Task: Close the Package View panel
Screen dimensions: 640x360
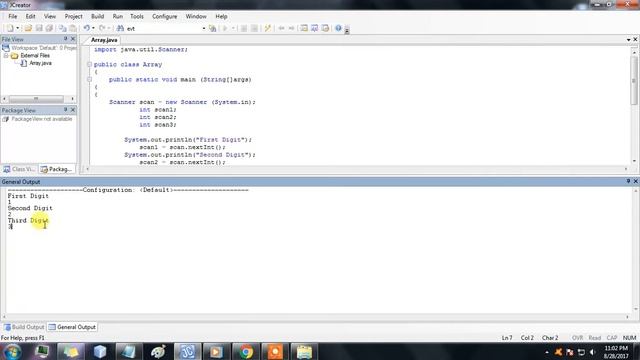Action: pyautogui.click(x=73, y=110)
